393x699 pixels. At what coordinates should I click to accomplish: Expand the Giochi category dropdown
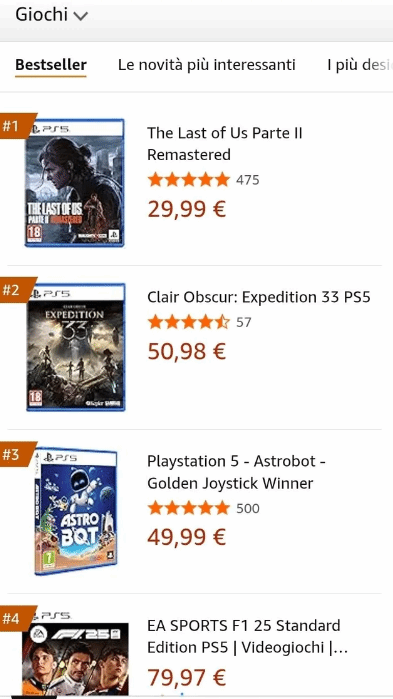tap(51, 15)
